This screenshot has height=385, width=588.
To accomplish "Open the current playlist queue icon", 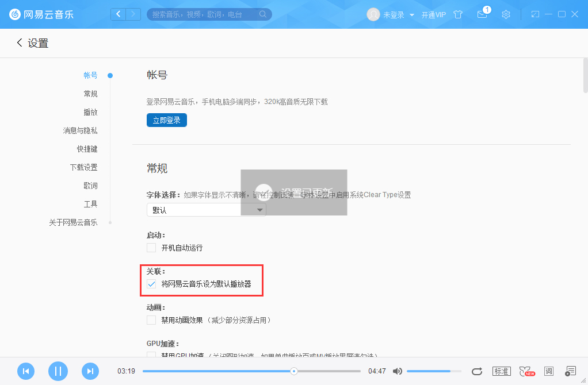I will [570, 371].
